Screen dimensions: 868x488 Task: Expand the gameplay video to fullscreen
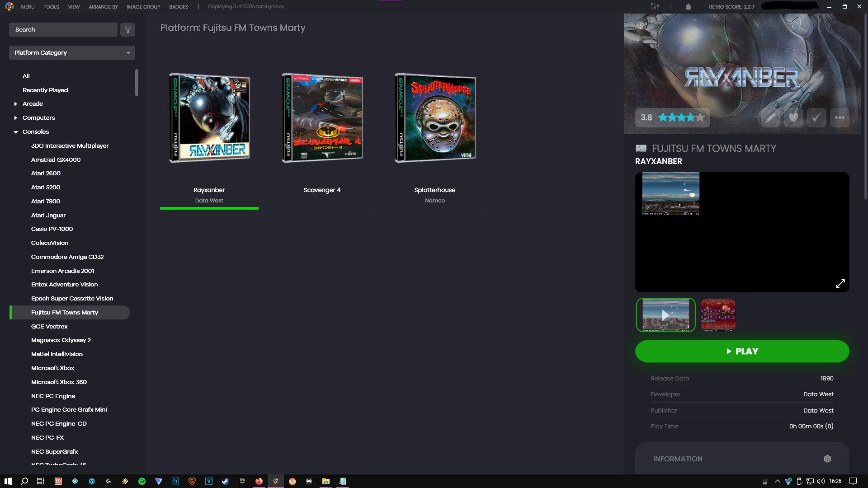pyautogui.click(x=840, y=284)
